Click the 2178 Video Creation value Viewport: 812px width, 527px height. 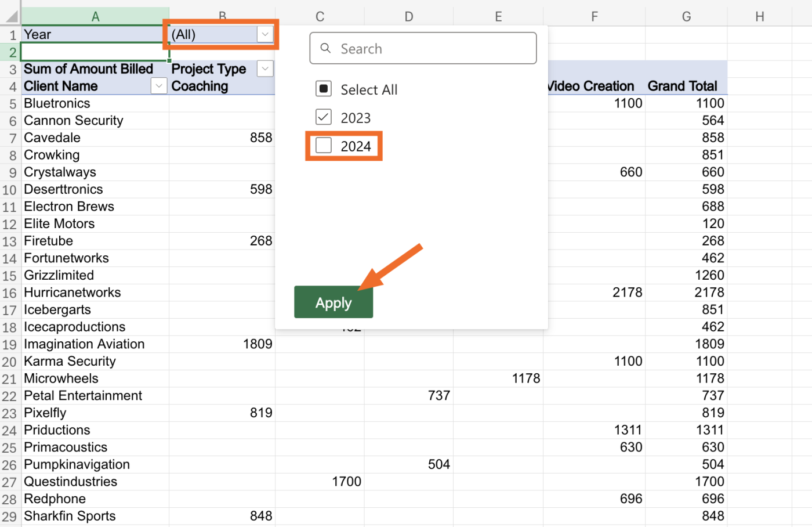[627, 293]
